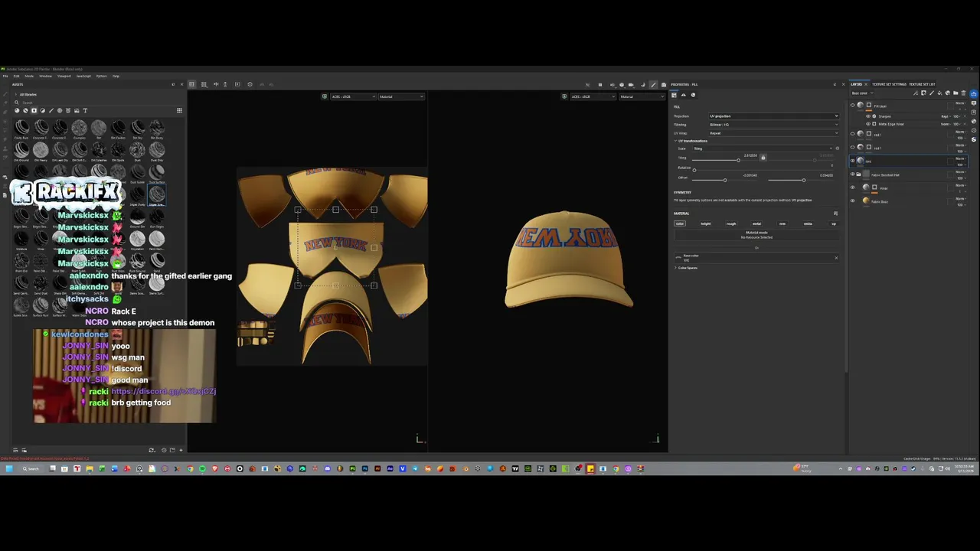
Task: Open the Filtering Bilinear HQ dropdown
Action: tap(774, 125)
